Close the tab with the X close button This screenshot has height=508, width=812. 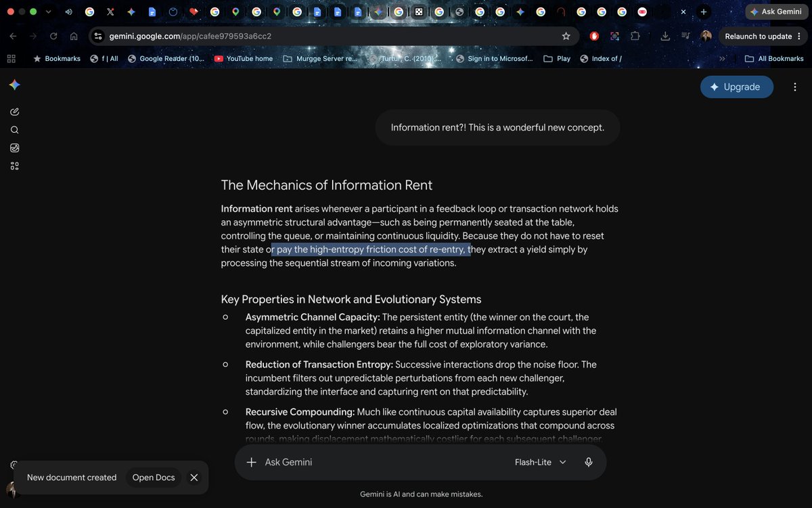coord(683,12)
